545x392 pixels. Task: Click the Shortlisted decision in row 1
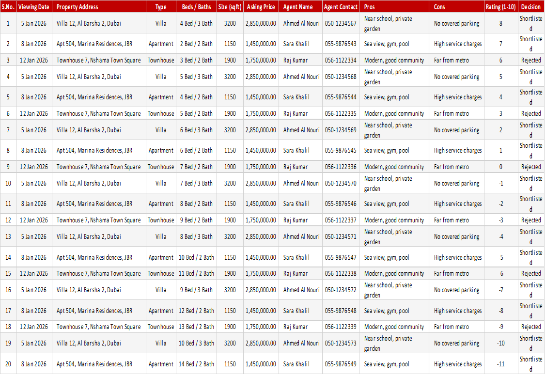point(531,23)
